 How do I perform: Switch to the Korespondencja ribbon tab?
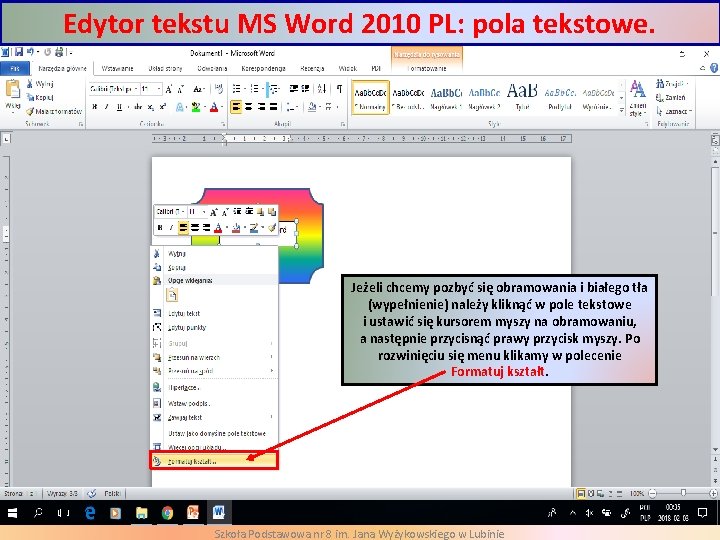click(263, 68)
